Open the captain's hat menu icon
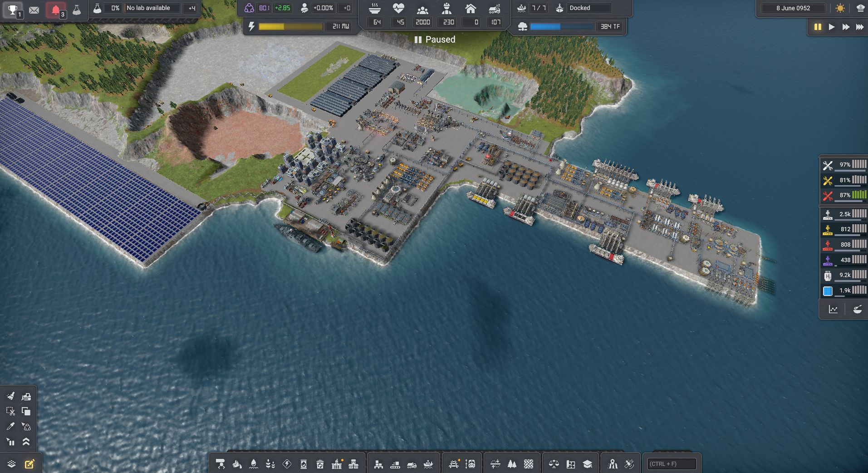The width and height of the screenshot is (868, 473). (860, 8)
